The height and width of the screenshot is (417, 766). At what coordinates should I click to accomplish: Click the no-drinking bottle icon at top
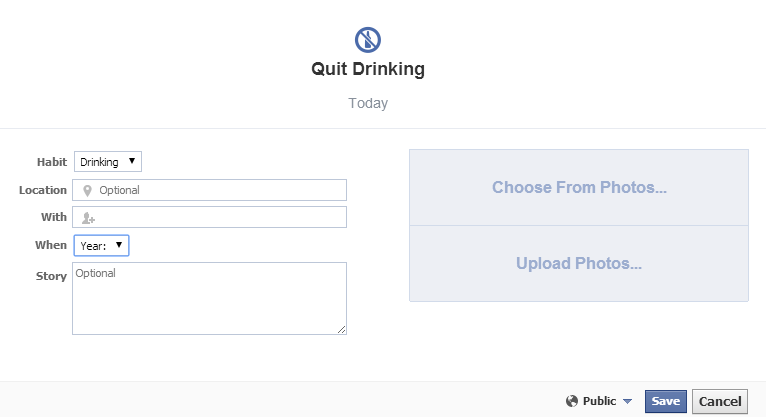tap(368, 39)
